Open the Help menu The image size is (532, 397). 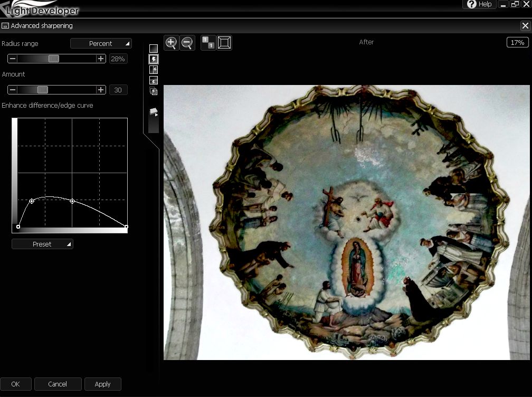coord(479,4)
